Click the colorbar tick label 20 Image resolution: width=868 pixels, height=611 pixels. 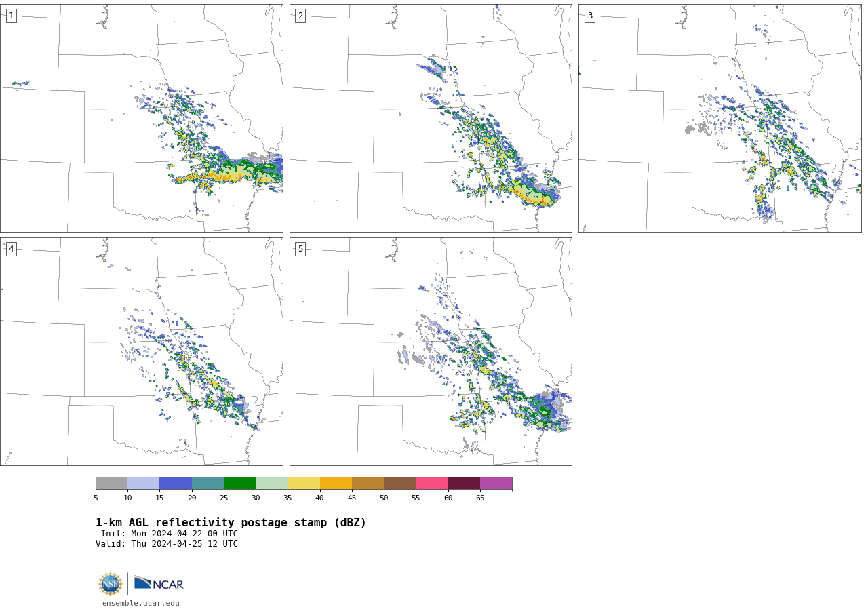tap(192, 498)
